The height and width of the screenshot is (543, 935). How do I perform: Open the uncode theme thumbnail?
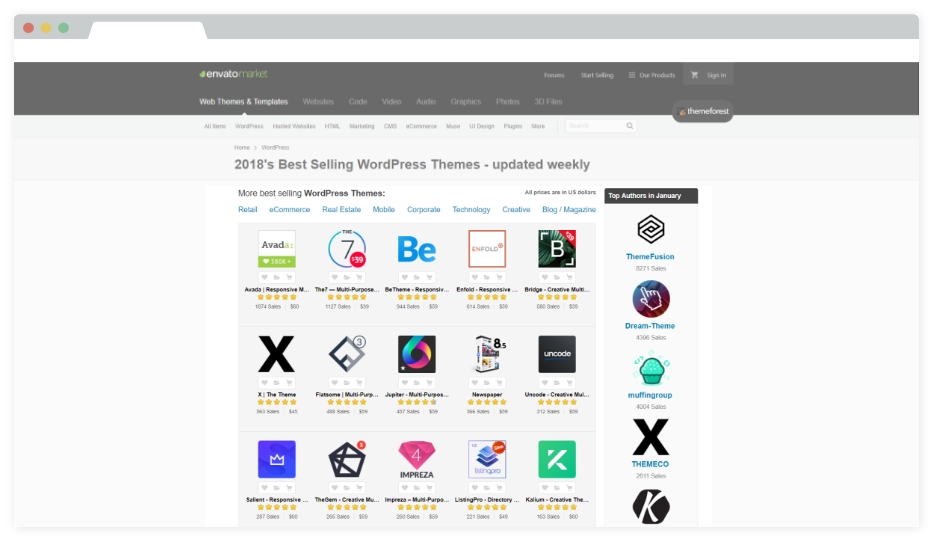[557, 354]
